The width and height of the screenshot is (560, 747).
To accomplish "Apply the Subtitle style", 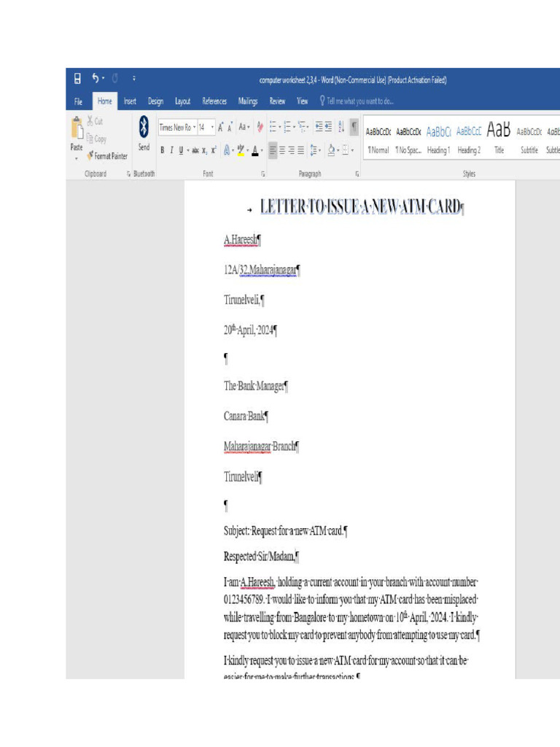I will pos(529,140).
